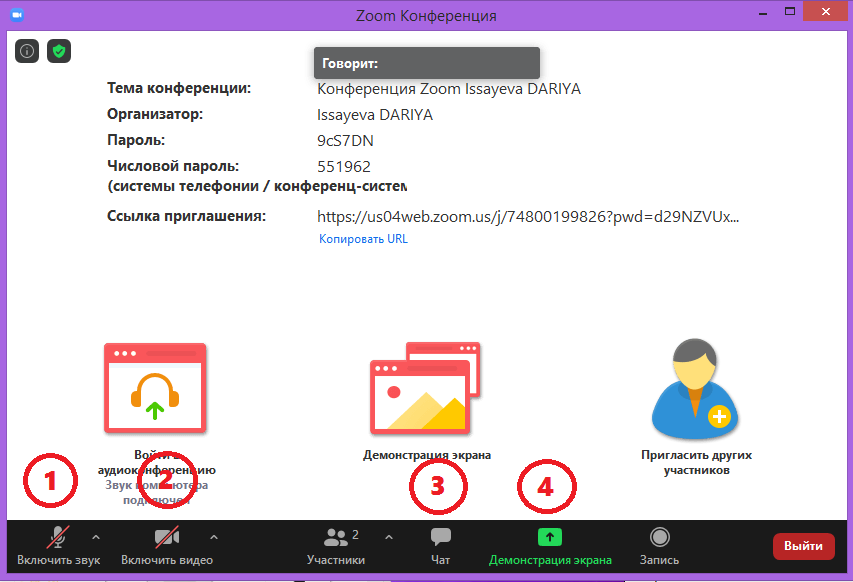Image resolution: width=853 pixels, height=582 pixels.
Task: Click the green security shield icon
Action: pos(59,52)
